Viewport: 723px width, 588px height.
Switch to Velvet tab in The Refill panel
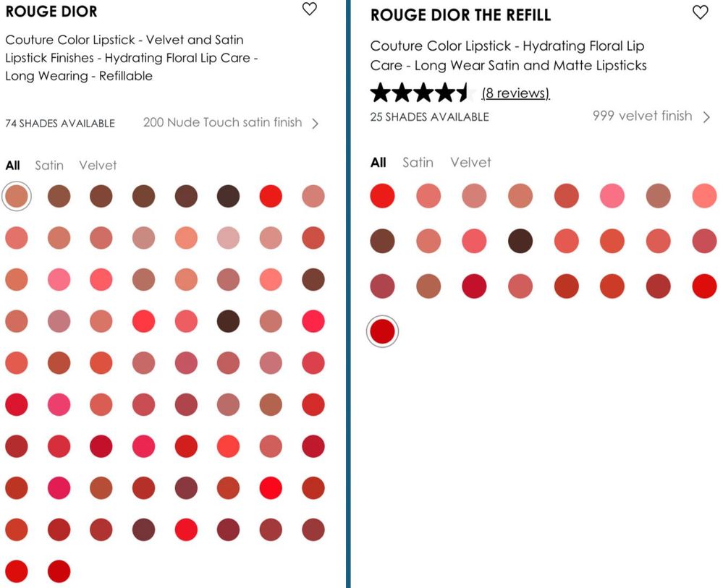(470, 163)
